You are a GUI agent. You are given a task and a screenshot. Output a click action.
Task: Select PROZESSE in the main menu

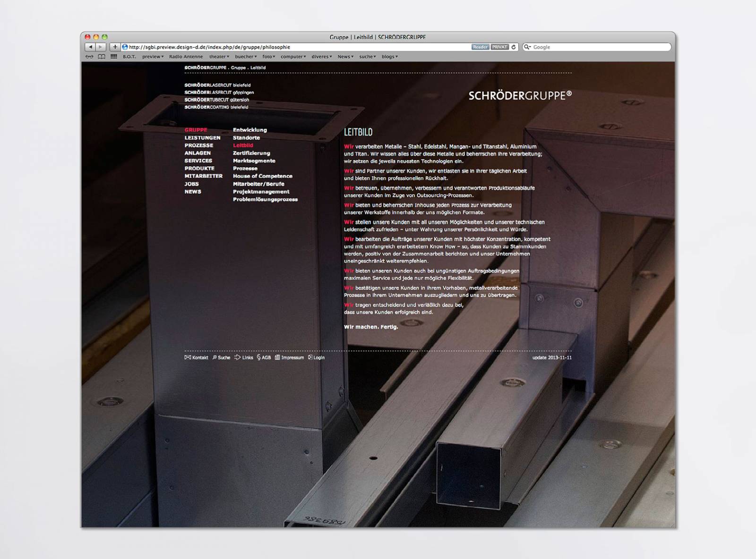(x=199, y=145)
